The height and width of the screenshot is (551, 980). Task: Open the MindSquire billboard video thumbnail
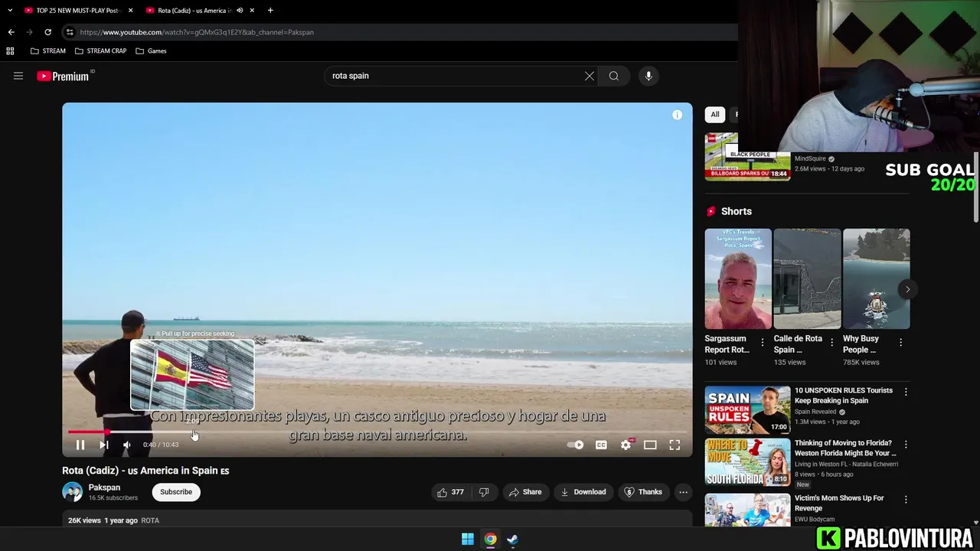tap(747, 156)
